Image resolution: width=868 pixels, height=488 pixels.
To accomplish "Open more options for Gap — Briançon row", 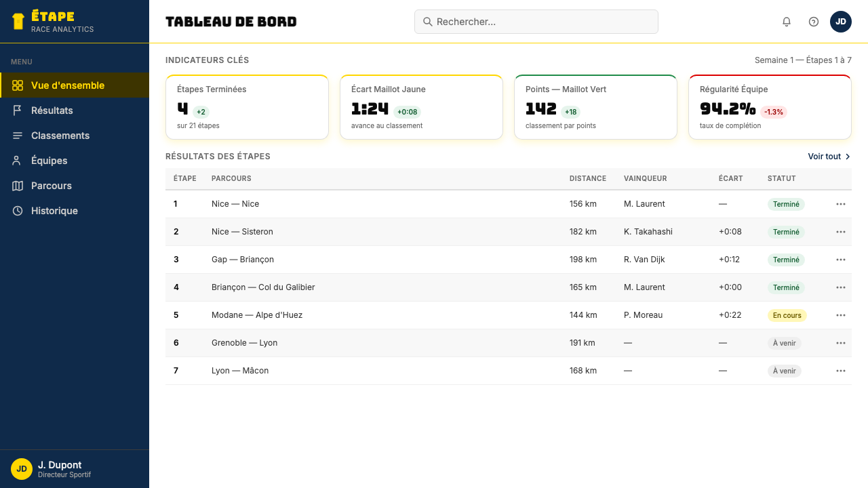I will tap(841, 260).
